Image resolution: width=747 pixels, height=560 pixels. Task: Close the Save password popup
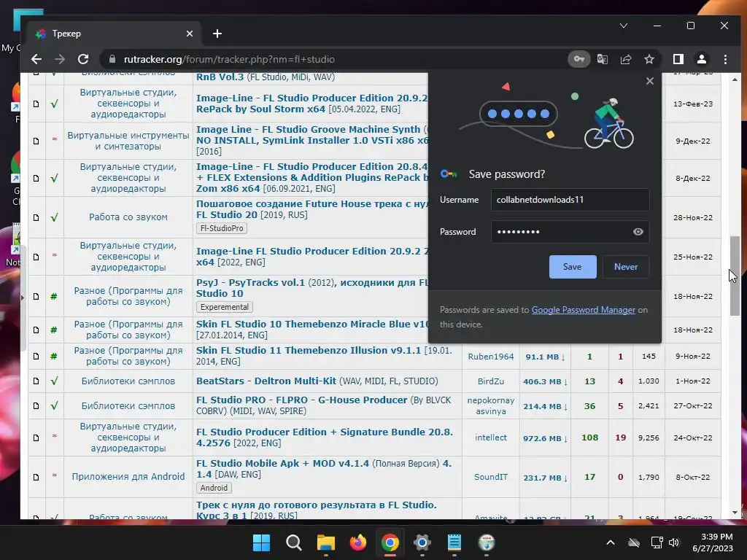point(650,81)
